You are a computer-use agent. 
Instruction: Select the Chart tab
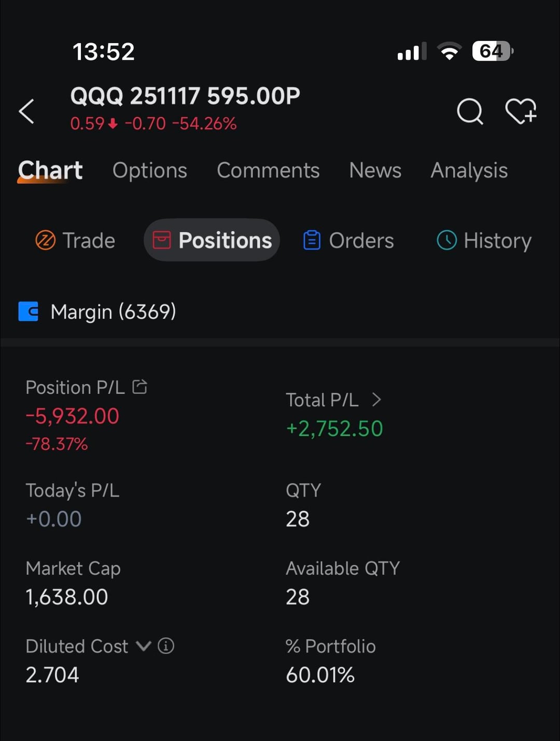tap(50, 170)
